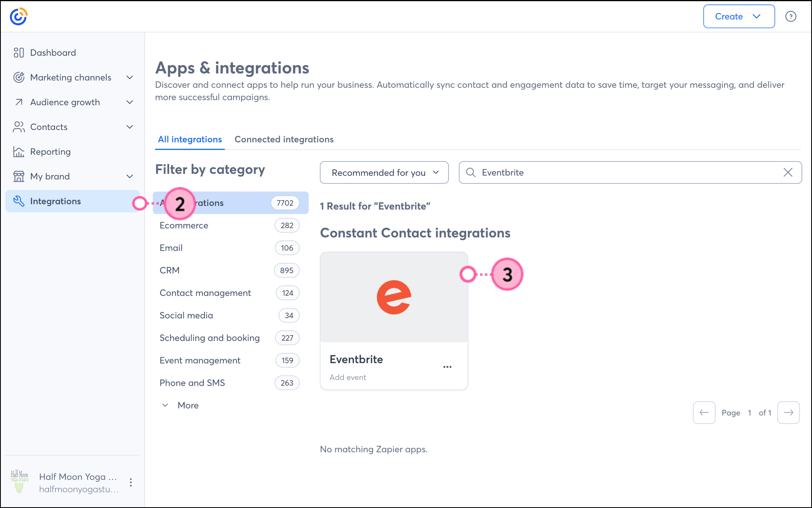Screen dimensions: 812x508
Task: Go to next results page arrow
Action: (x=788, y=413)
